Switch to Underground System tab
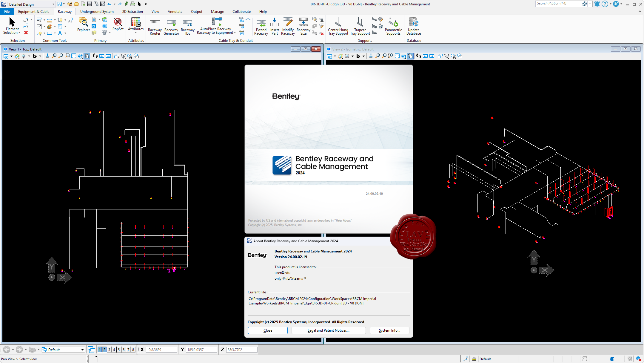The height and width of the screenshot is (363, 644). coord(97,12)
